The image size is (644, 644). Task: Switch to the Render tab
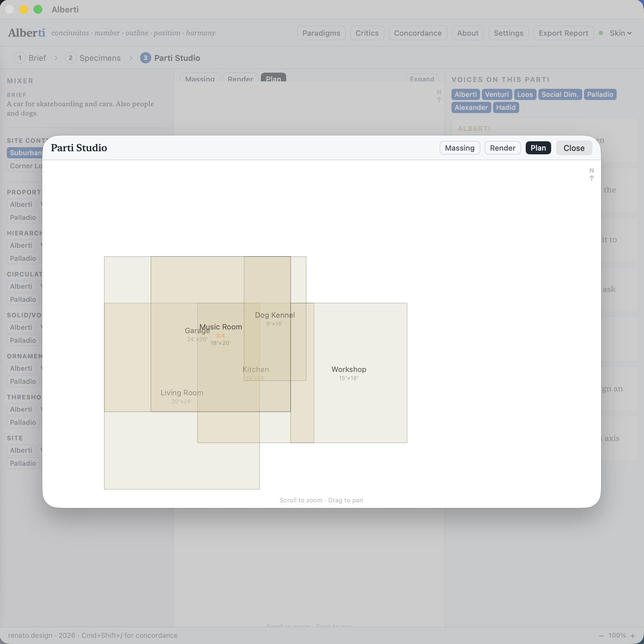(502, 148)
